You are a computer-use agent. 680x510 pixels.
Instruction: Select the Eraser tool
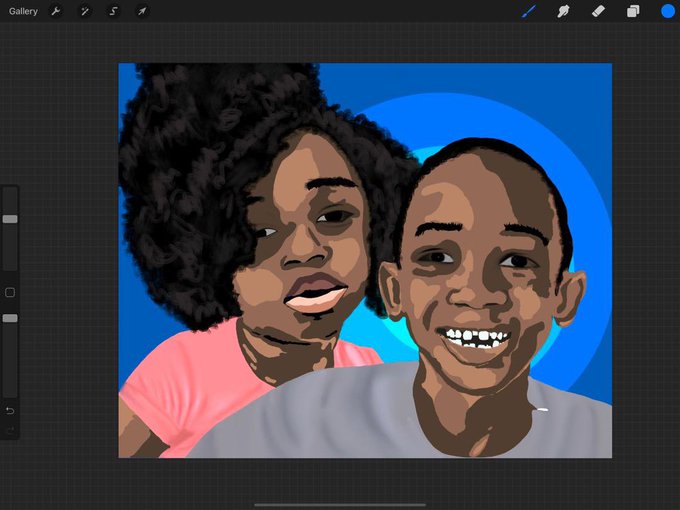(598, 11)
